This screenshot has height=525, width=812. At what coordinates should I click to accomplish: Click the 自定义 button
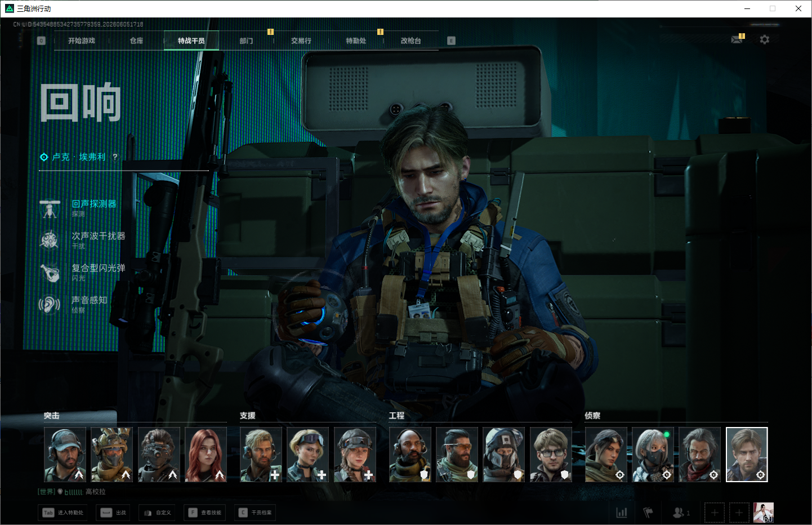coord(157,513)
